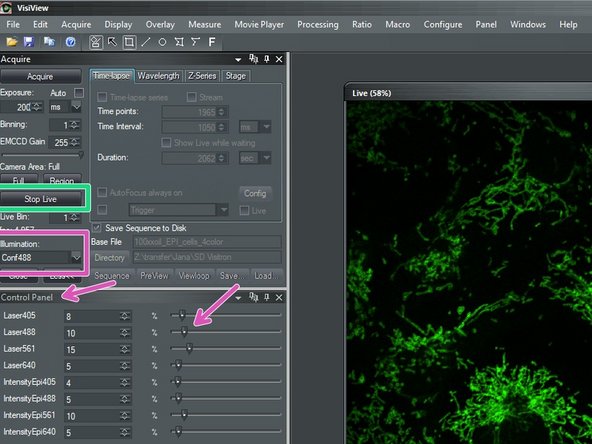Open the Overlay menu
Viewport: 592px width, 444px height.
(160, 25)
